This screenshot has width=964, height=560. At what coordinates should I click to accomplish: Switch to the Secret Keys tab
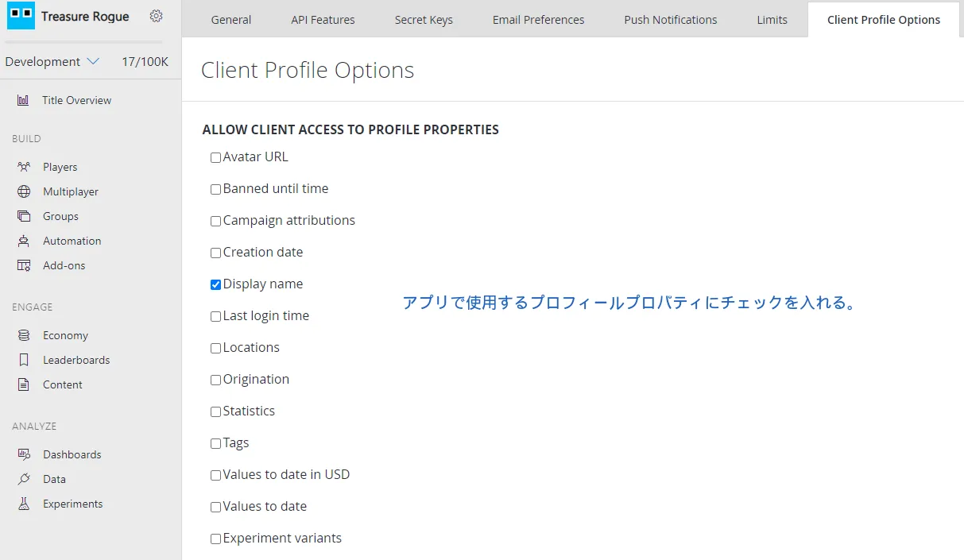click(x=424, y=20)
